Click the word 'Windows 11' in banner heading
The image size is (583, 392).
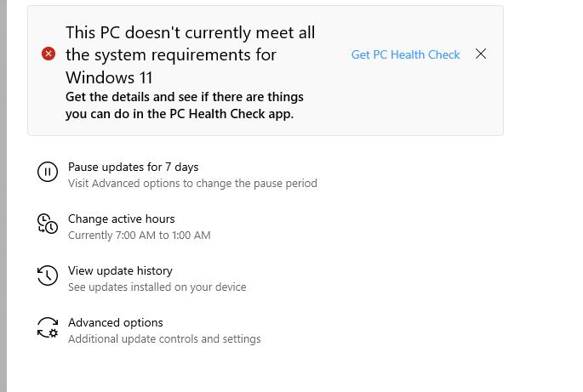109,77
